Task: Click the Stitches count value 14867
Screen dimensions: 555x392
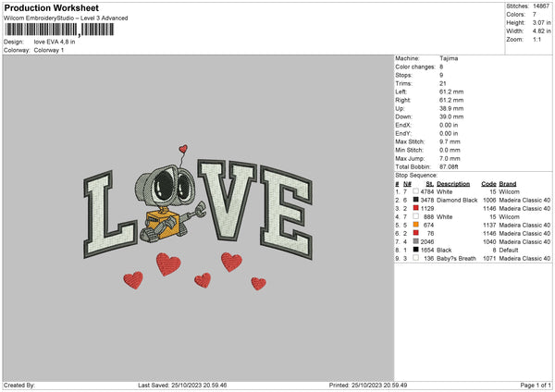Action: coord(540,6)
